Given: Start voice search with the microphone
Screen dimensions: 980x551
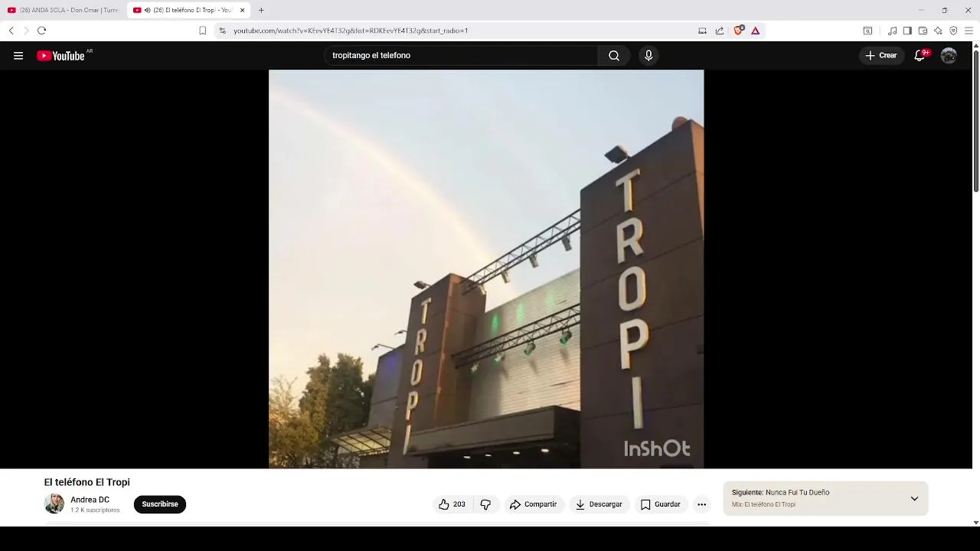Looking at the screenshot, I should click(648, 56).
